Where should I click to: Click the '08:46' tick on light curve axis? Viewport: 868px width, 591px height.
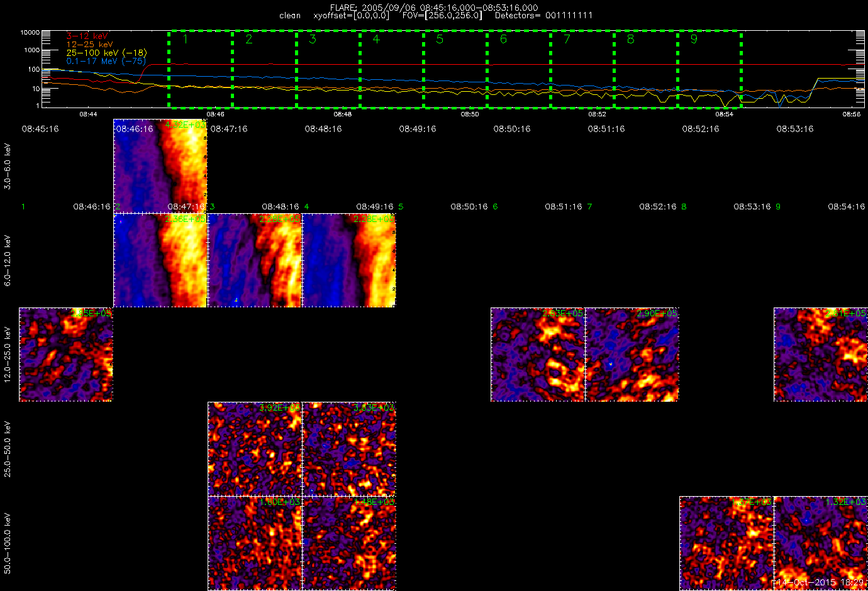click(216, 114)
